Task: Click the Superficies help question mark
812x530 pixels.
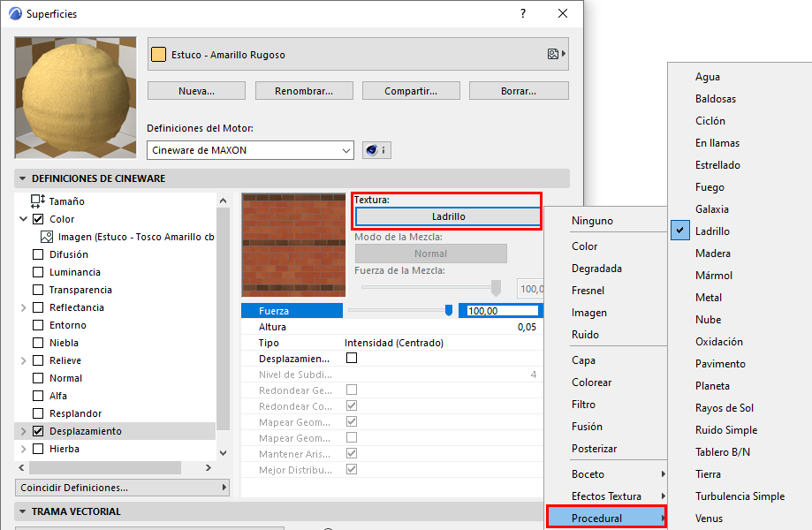Action: click(x=523, y=13)
